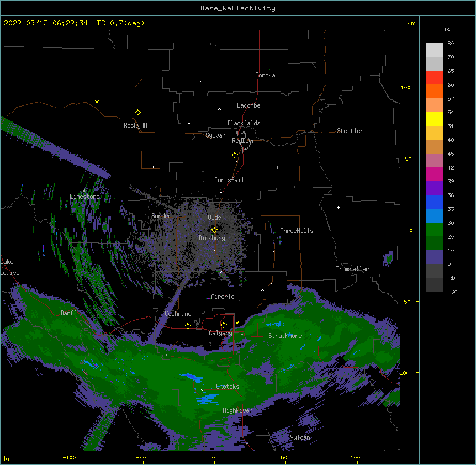Viewport: 476px width, 465px height.
Task: Click the Sundre label
Action: [161, 216]
